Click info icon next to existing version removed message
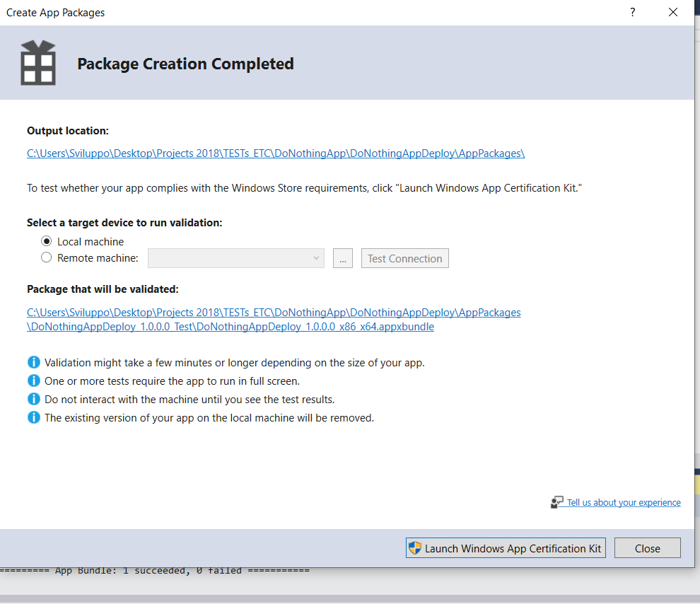This screenshot has height=604, width=700. [x=33, y=417]
